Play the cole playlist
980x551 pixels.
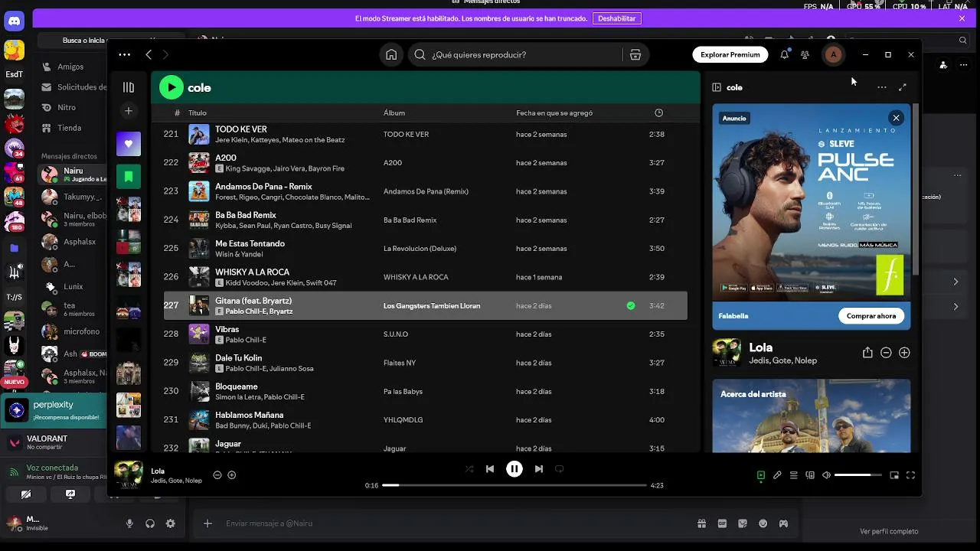[x=171, y=87]
